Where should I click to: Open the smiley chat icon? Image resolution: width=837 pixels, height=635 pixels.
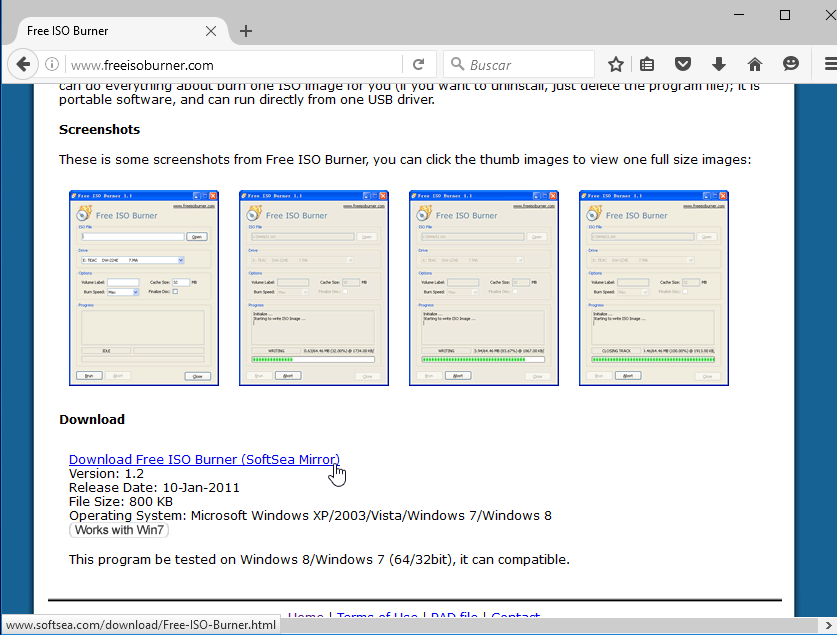[x=791, y=64]
